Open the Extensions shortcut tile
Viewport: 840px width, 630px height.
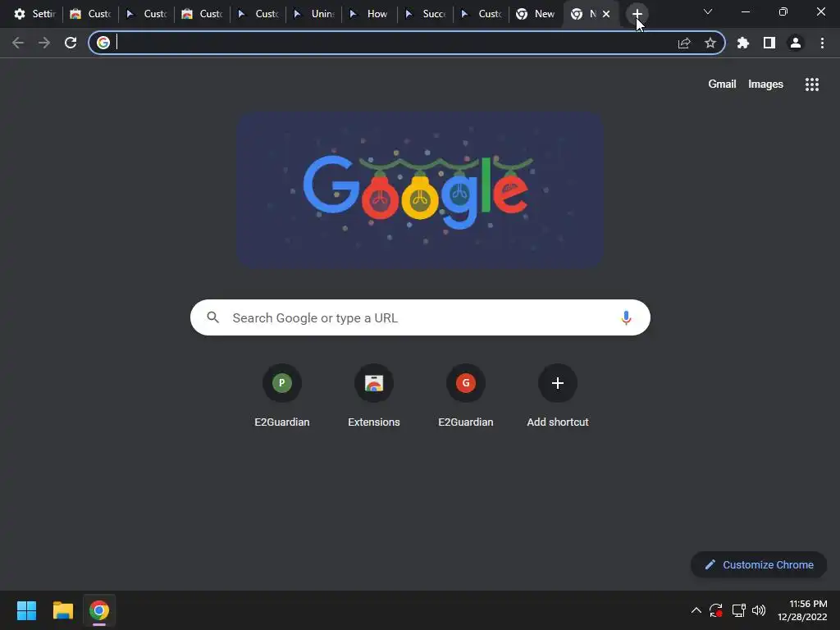[374, 395]
